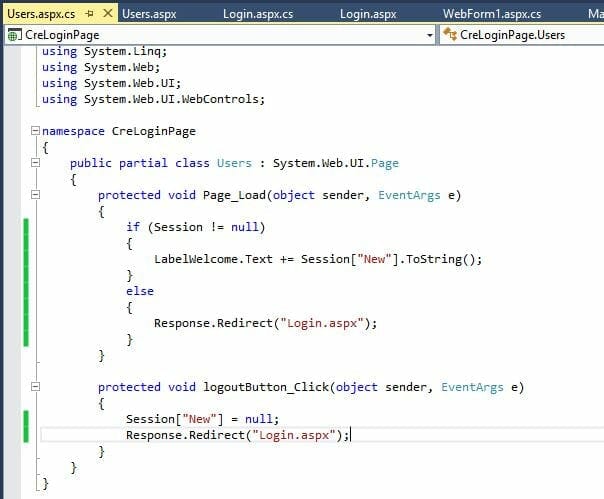Click the class icon beside CreLoginPage.Users
This screenshot has width=604, height=499.
point(451,35)
